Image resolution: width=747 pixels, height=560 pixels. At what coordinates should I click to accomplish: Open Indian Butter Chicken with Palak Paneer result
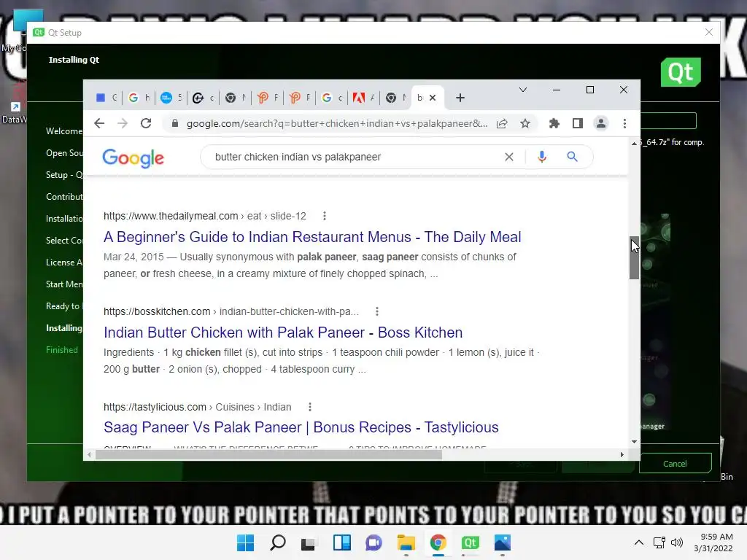coord(283,332)
